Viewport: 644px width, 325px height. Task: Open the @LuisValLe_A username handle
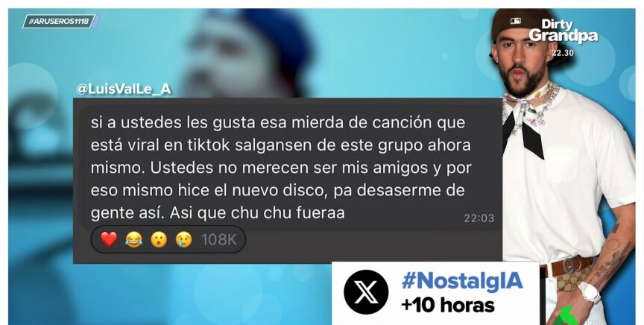(x=123, y=89)
